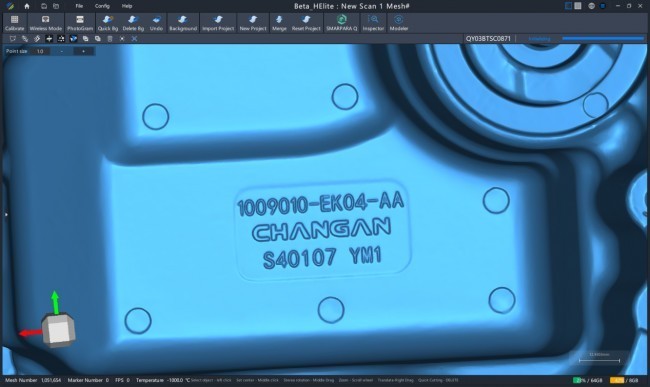The image size is (650, 387).
Task: Click the fourth white-cross icon in secondary toolbar
Action: point(49,39)
